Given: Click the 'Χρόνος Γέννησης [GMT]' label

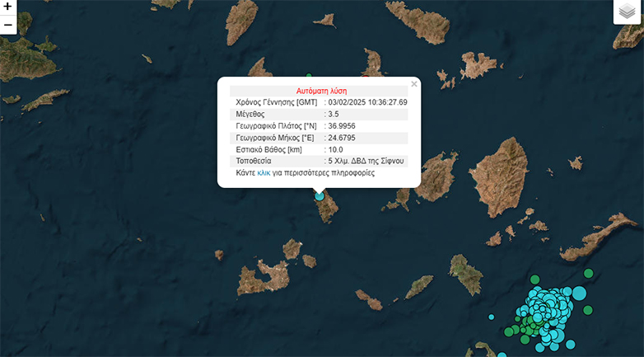Looking at the screenshot, I should [x=276, y=102].
